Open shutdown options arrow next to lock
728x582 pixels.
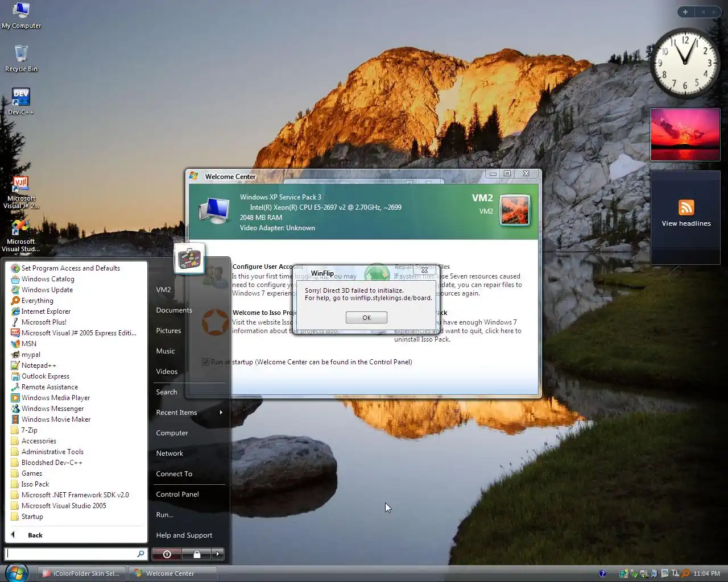(x=218, y=554)
